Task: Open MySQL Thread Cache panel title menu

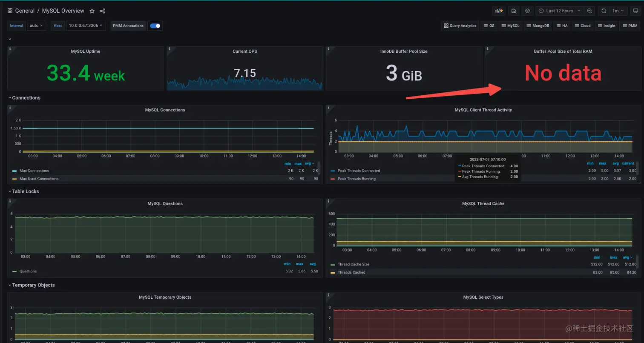Action: pyautogui.click(x=483, y=203)
